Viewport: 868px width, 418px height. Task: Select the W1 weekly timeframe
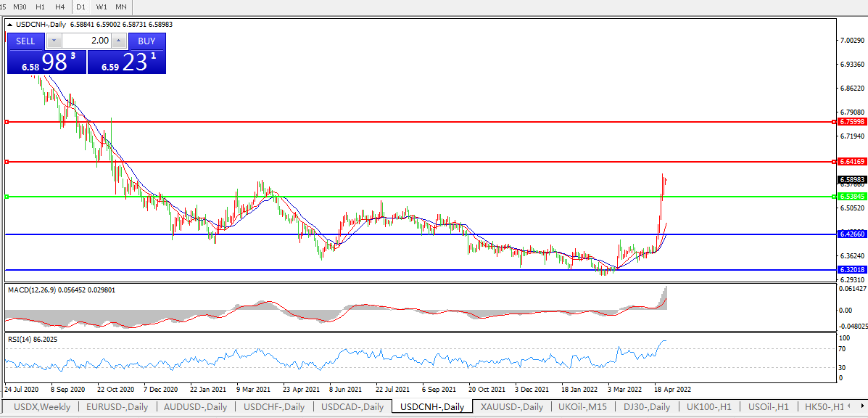[x=102, y=7]
